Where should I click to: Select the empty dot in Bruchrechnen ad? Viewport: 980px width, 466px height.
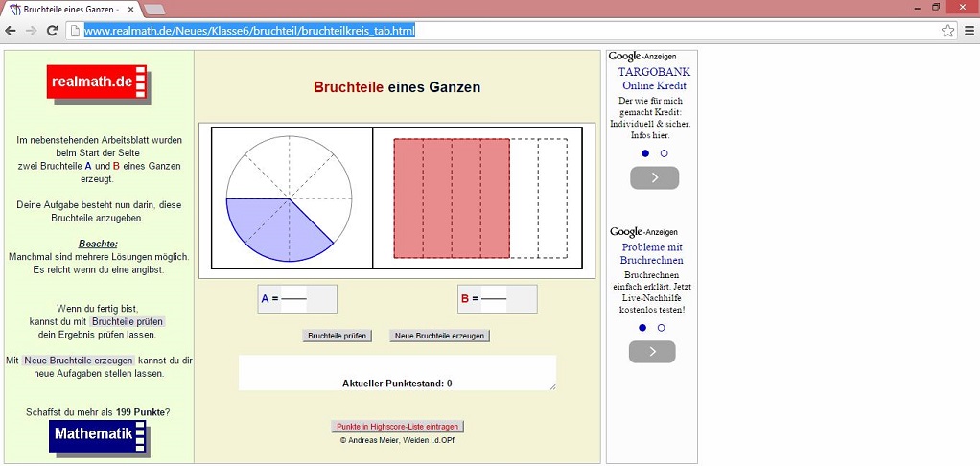[661, 328]
